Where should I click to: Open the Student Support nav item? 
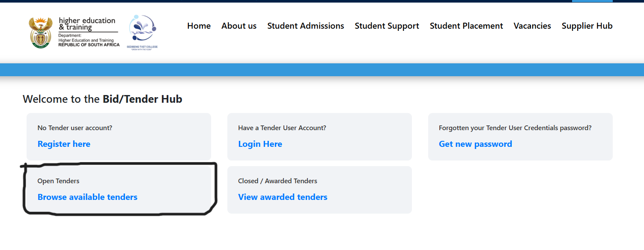387,26
